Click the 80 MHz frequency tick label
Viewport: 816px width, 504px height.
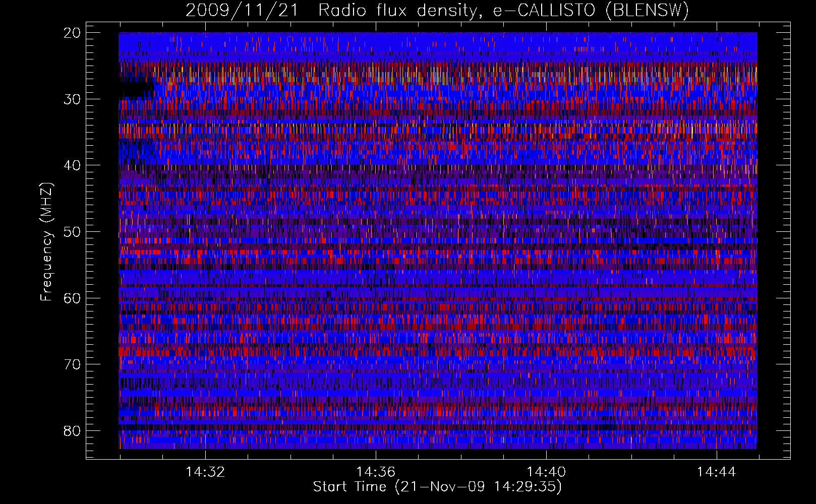pos(72,431)
